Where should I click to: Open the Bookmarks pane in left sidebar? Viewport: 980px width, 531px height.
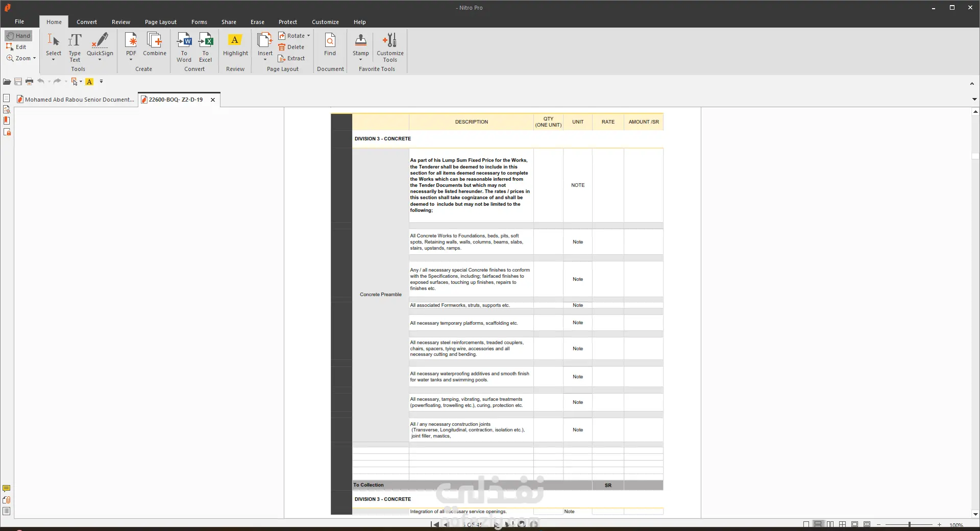click(x=7, y=121)
